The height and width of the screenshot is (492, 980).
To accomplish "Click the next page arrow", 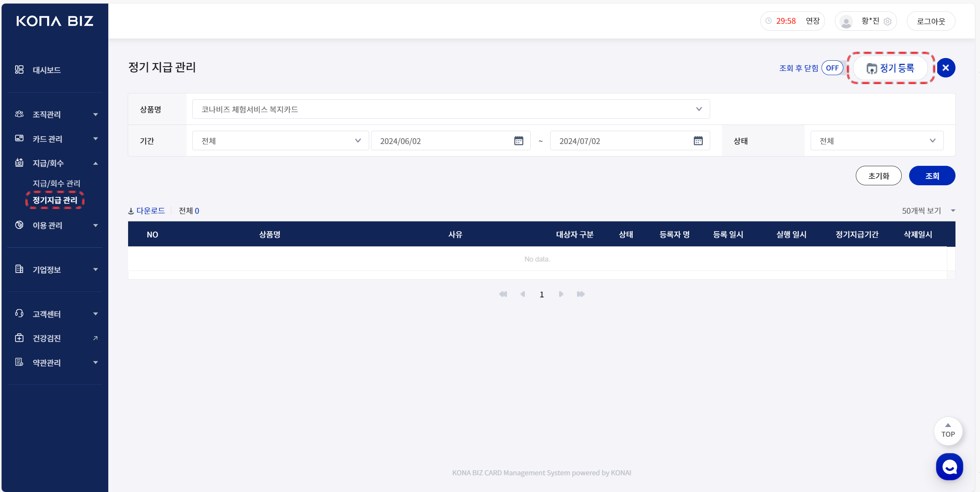I will (561, 294).
